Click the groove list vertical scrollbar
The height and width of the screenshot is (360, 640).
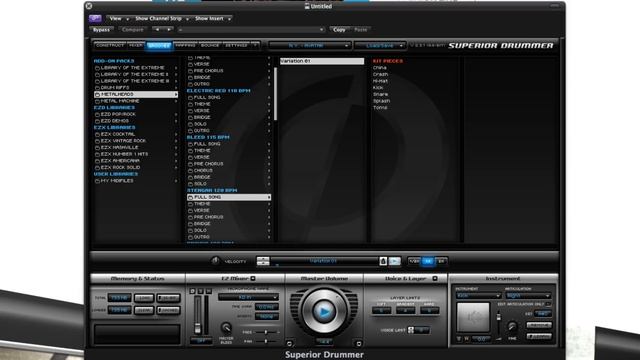tap(276, 94)
